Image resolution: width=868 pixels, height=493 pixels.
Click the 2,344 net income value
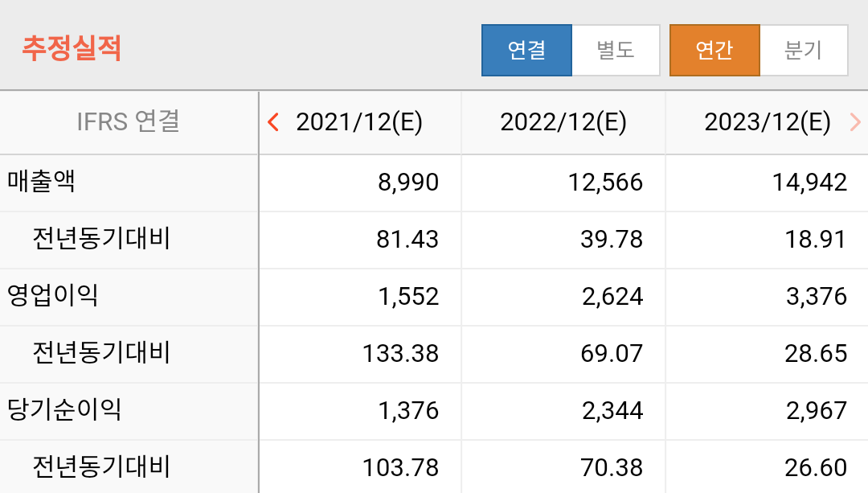pyautogui.click(x=612, y=410)
